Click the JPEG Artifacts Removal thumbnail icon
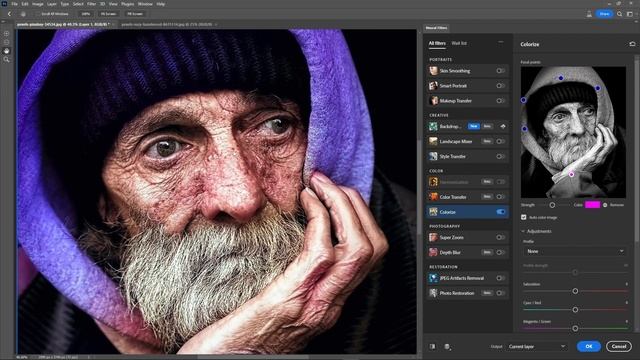 [433, 278]
